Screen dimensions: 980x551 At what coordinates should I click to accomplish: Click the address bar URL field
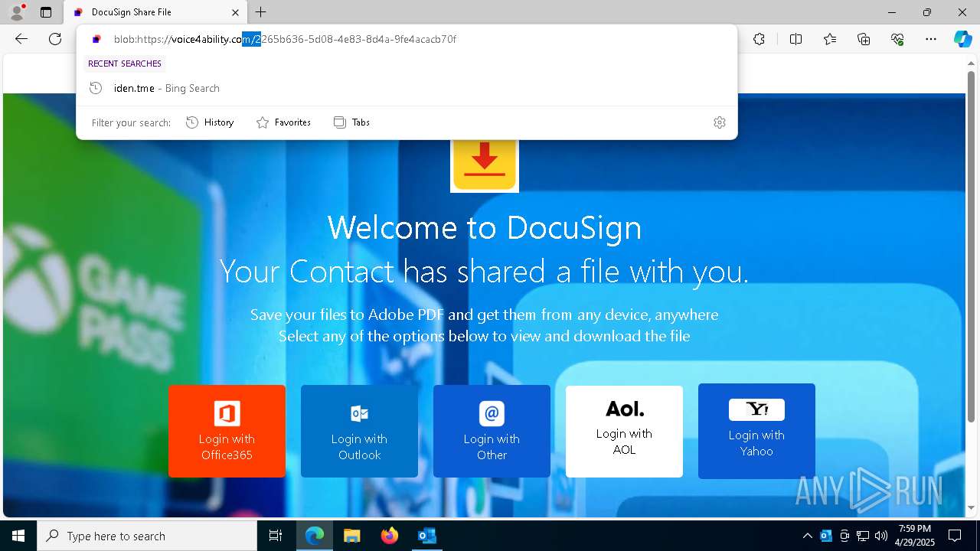(406, 39)
